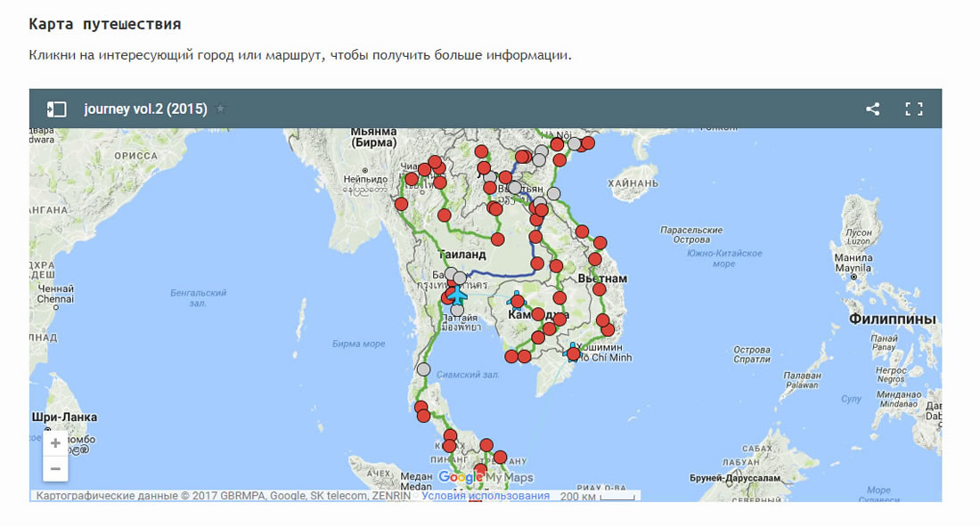Click the Ченнай city label in India
The width and height of the screenshot is (980, 527).
(54, 288)
